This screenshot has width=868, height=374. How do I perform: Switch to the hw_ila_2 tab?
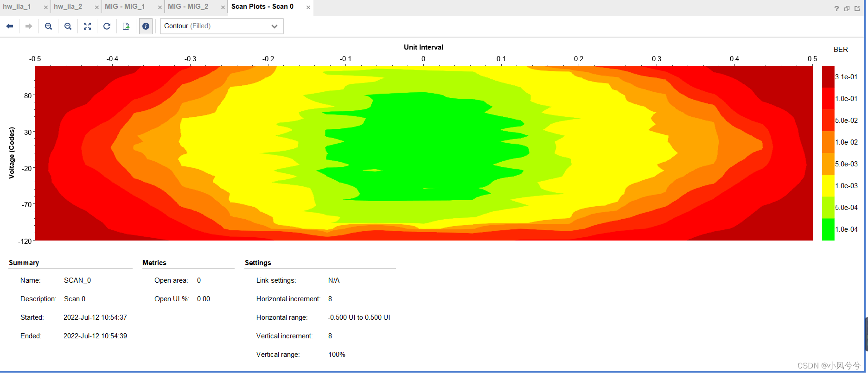68,6
